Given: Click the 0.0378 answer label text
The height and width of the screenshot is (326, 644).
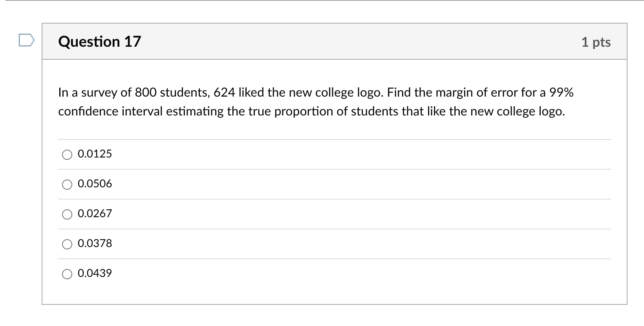Looking at the screenshot, I should (x=95, y=243).
